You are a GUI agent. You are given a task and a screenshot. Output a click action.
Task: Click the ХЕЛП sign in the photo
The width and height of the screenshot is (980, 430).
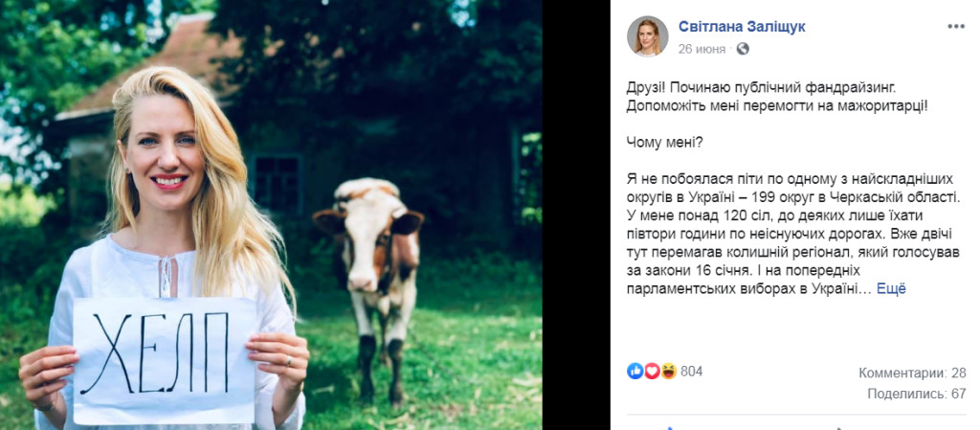(165, 361)
